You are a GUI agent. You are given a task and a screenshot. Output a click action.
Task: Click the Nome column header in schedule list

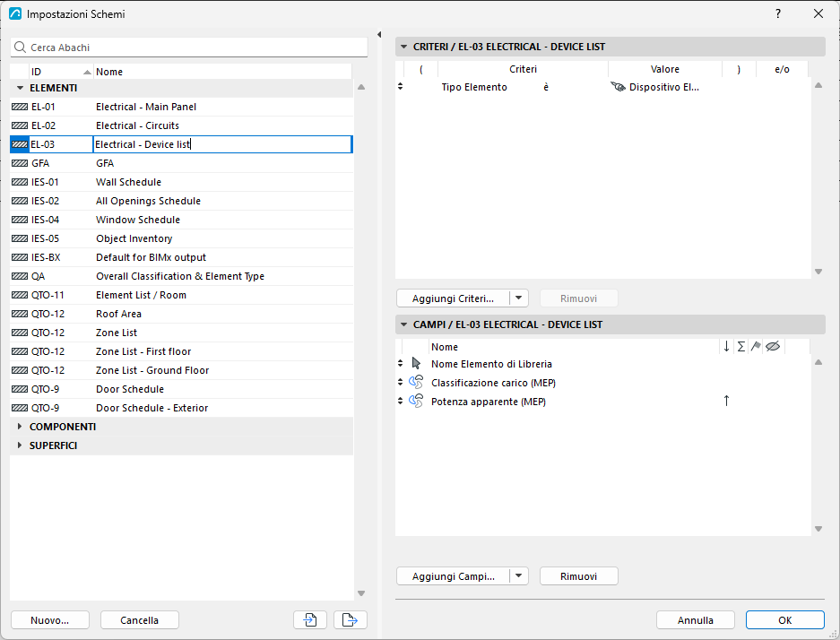(222, 72)
